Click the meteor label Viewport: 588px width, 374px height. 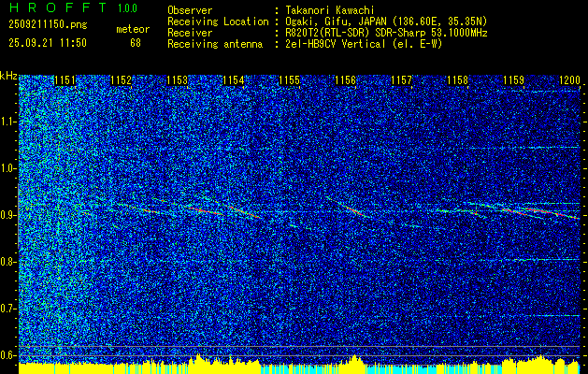[x=133, y=30]
